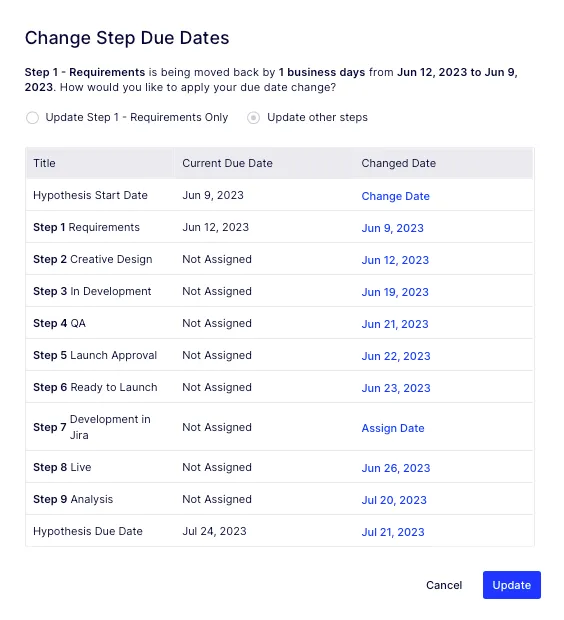The height and width of the screenshot is (620, 564).
Task: Change Hypothesis Due Date Jul 21, 2023
Action: pyautogui.click(x=393, y=532)
